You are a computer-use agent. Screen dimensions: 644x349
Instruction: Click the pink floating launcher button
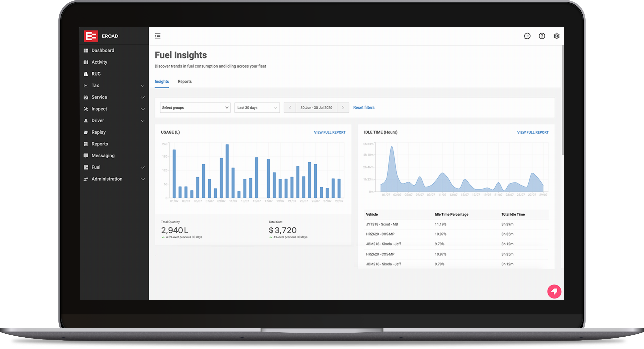[x=554, y=291]
